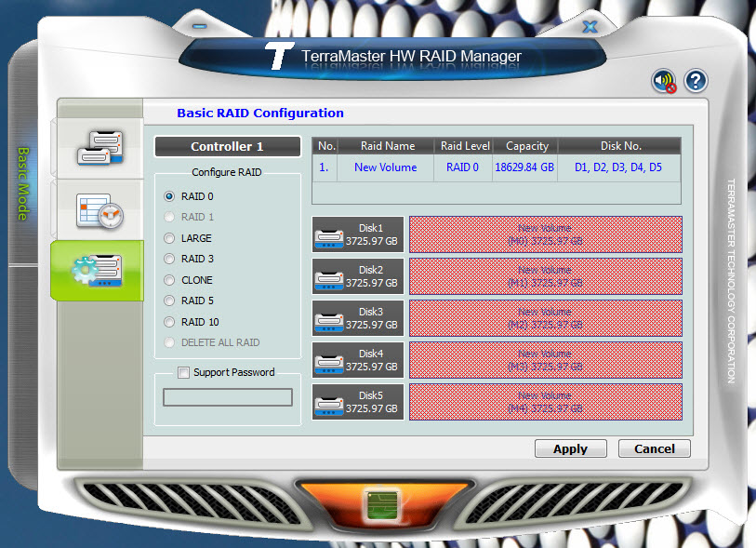Minimize the RAID Manager window
Image resolution: width=756 pixels, height=548 pixels.
point(200,26)
